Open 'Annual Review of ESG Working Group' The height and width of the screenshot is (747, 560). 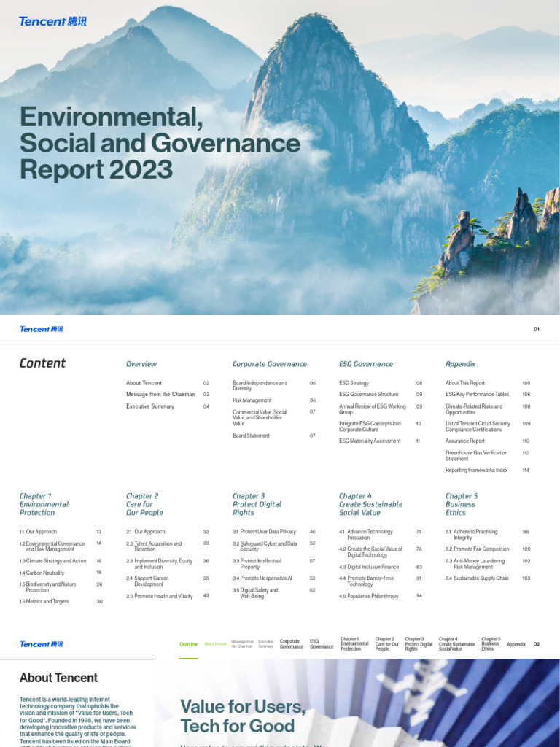(373, 409)
